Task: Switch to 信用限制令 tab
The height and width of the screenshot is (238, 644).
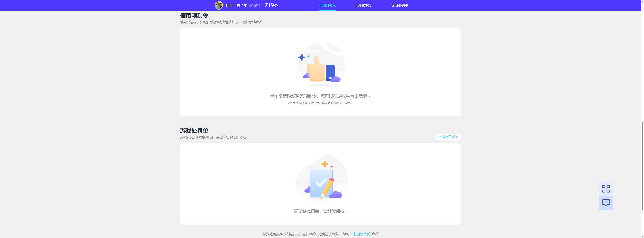Action: 364,5
